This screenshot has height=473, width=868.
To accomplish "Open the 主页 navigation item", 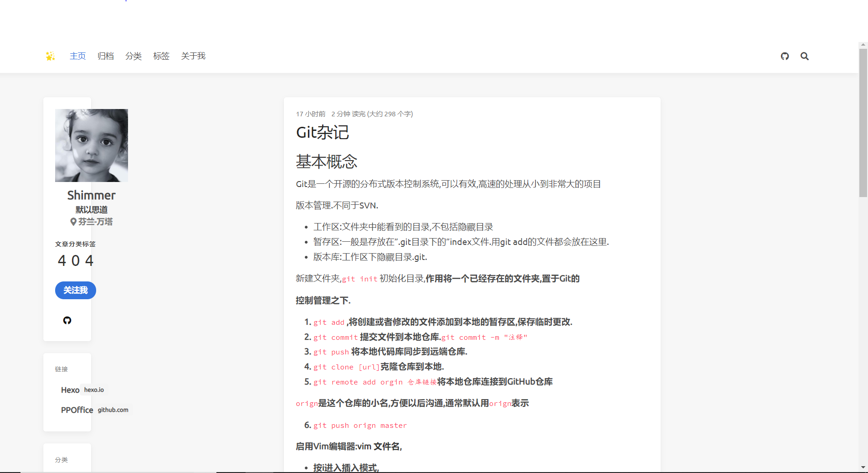I will [x=77, y=56].
